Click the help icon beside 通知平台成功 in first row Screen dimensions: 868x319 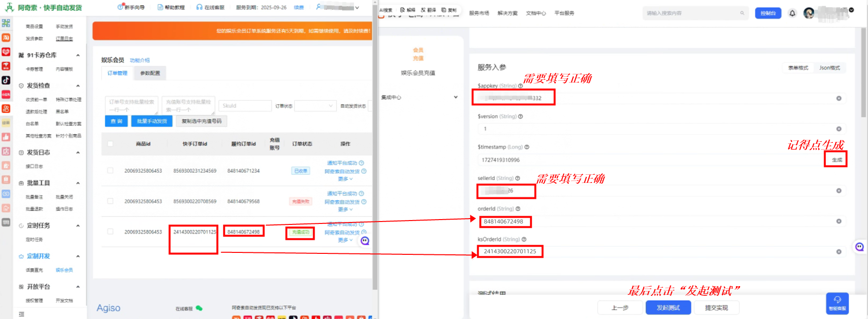point(361,163)
